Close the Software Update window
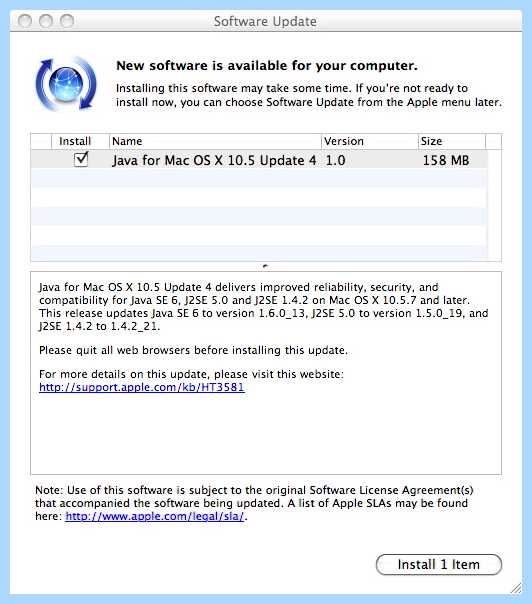Screen dimensions: 532x604 [x=25, y=21]
